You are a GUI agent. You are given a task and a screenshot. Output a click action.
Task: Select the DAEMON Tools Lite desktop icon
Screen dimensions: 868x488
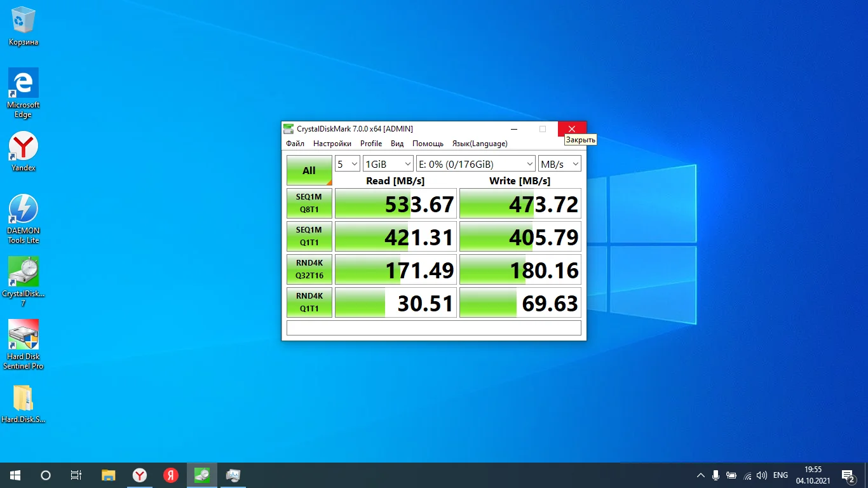24,219
